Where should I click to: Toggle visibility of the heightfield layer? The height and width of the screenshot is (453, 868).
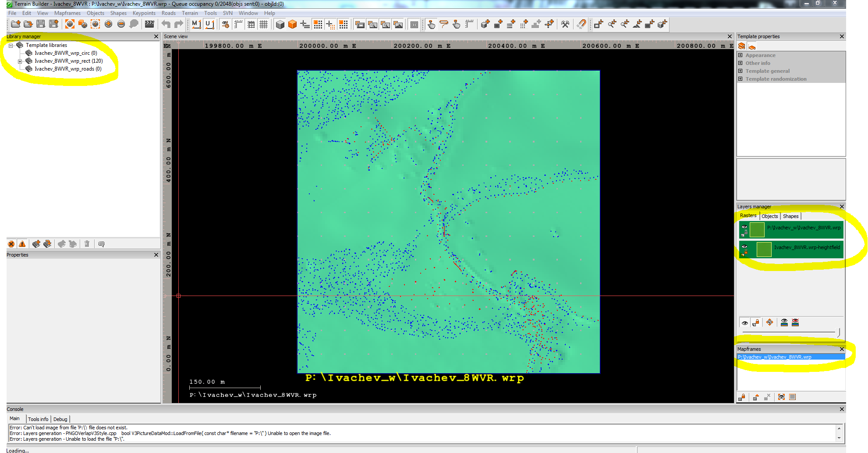[x=744, y=246]
